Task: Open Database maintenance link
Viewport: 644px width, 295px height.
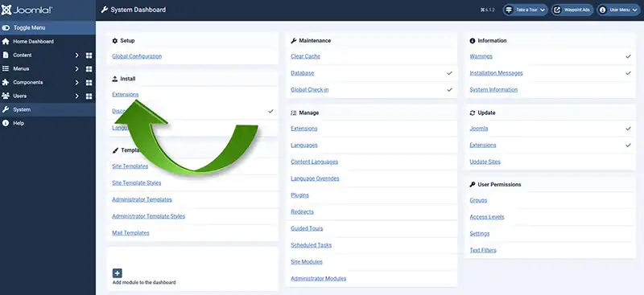Action: tap(303, 73)
